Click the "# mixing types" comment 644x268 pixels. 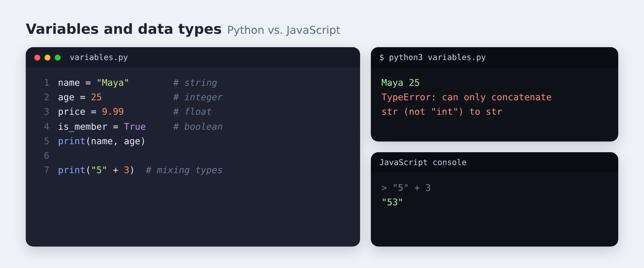pyautogui.click(x=184, y=170)
